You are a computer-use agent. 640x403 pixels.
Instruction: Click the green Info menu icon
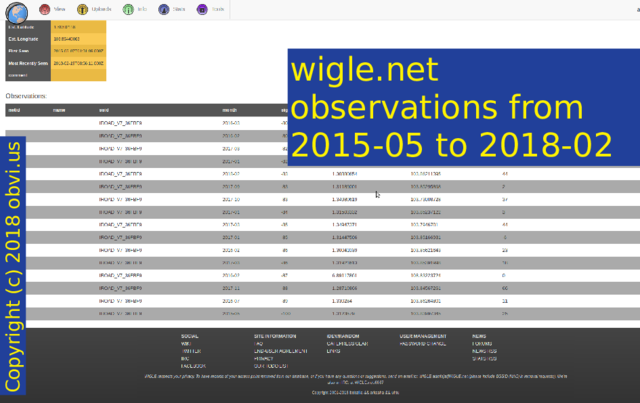click(x=128, y=9)
